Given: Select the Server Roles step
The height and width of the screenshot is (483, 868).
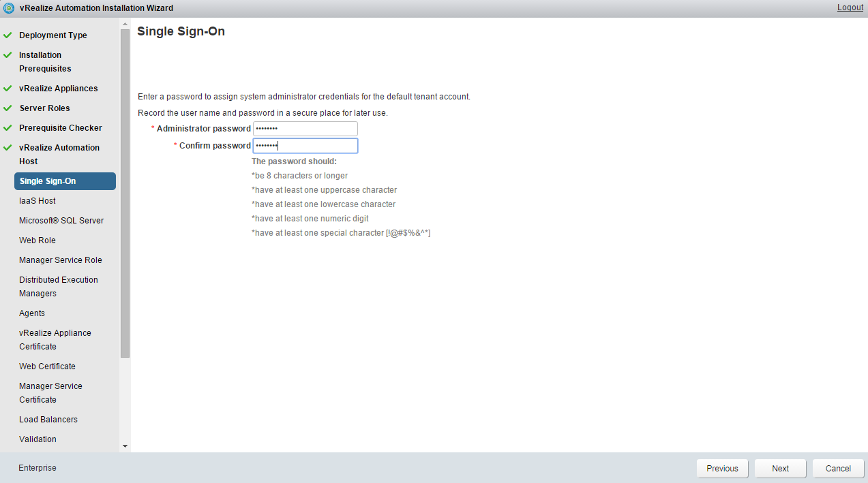Looking at the screenshot, I should click(x=44, y=108).
